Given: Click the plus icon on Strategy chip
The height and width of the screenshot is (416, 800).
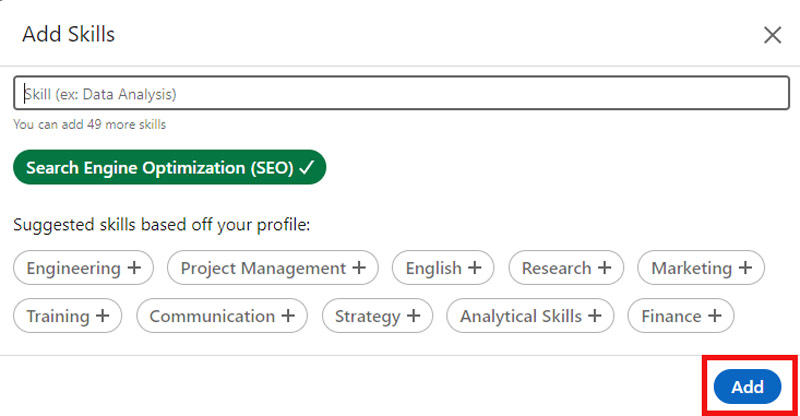Looking at the screenshot, I should coord(414,316).
